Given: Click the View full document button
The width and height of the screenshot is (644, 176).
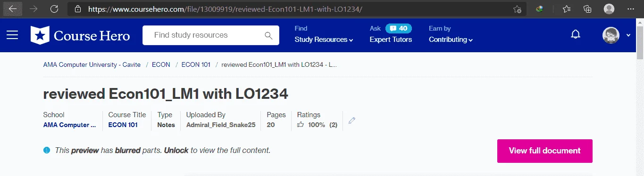Looking at the screenshot, I should [x=544, y=151].
